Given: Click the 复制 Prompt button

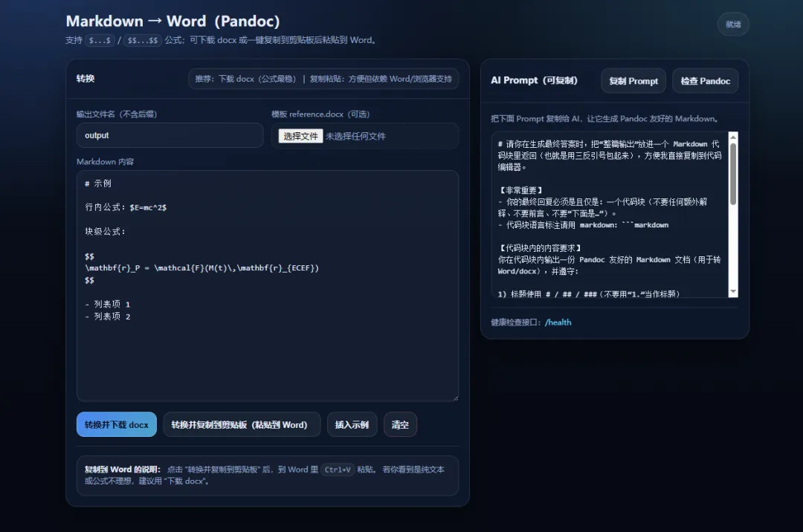Looking at the screenshot, I should point(633,81).
